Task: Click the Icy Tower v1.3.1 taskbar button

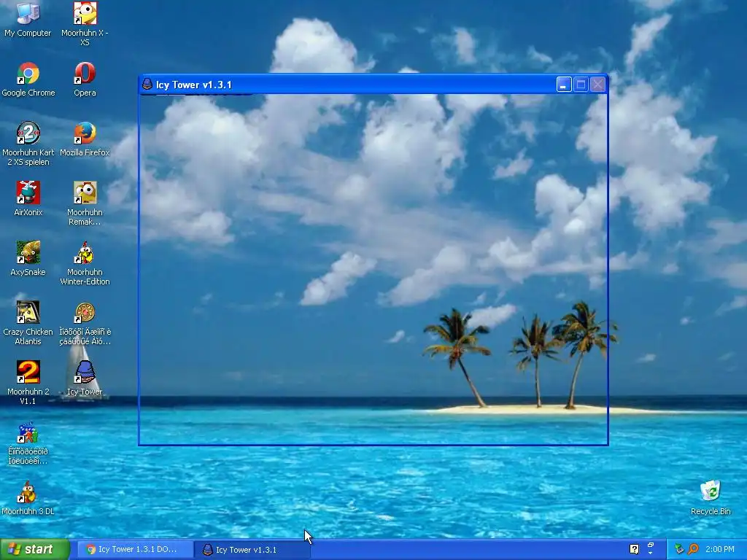Action: click(x=252, y=550)
